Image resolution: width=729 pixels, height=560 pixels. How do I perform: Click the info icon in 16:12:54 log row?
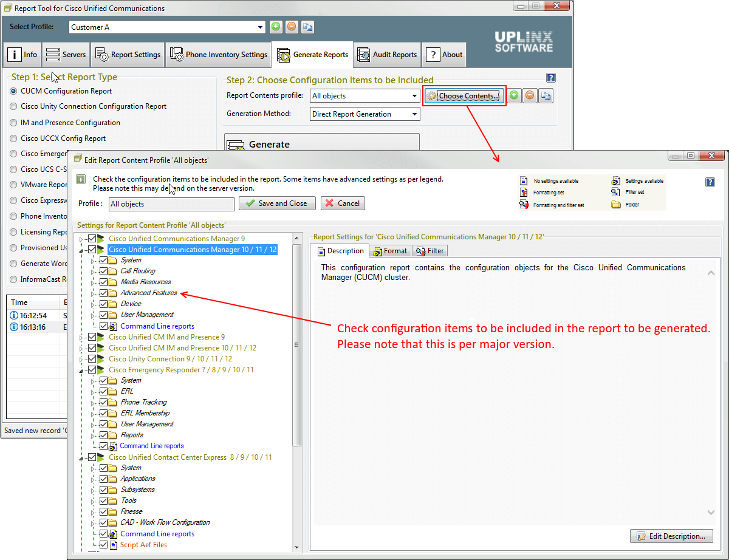pyautogui.click(x=14, y=315)
